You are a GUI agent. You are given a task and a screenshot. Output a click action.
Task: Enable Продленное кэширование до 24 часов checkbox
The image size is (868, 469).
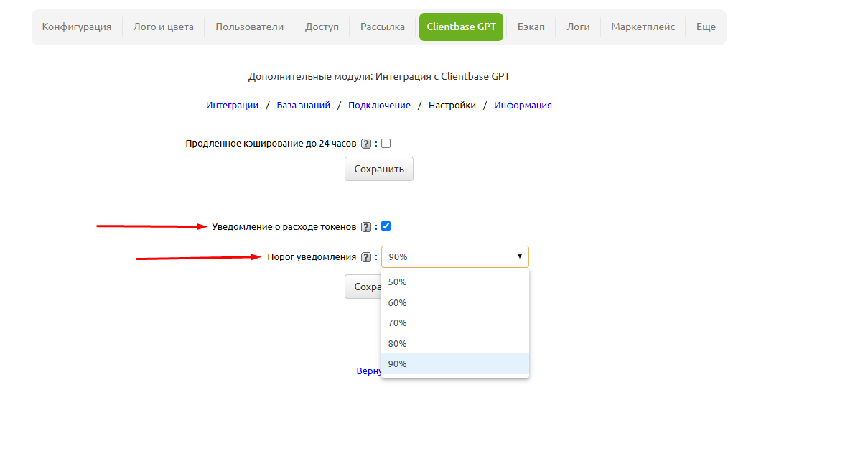pyautogui.click(x=386, y=143)
